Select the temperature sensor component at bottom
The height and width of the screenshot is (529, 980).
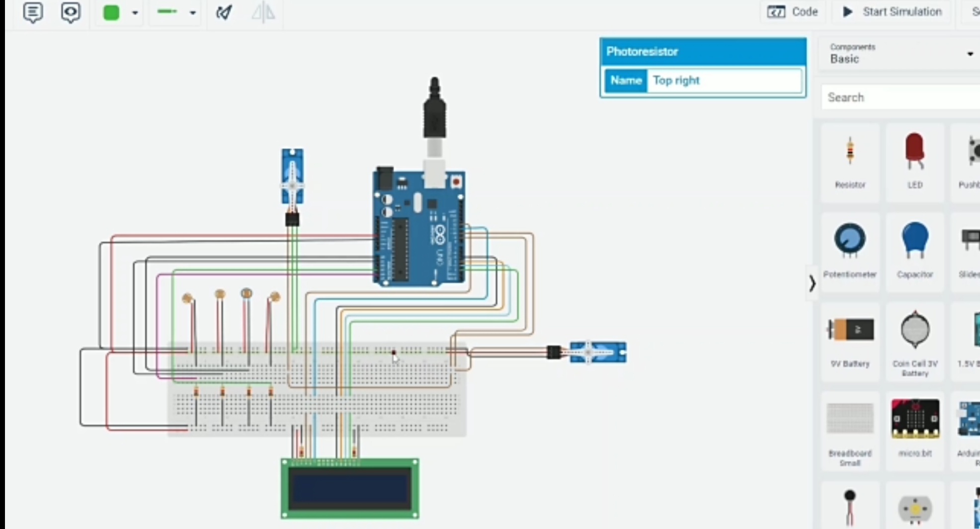tap(850, 506)
